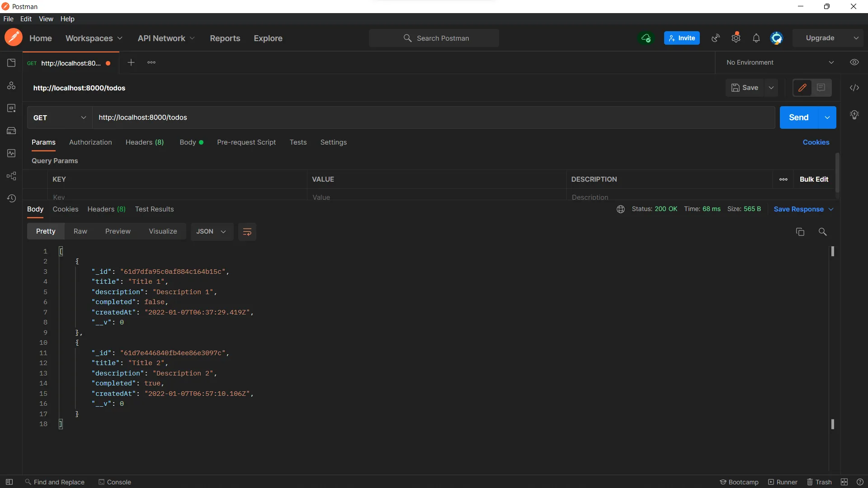Viewport: 868px width, 488px height.
Task: Click the capture requests satellite icon
Action: pyautogui.click(x=716, y=38)
